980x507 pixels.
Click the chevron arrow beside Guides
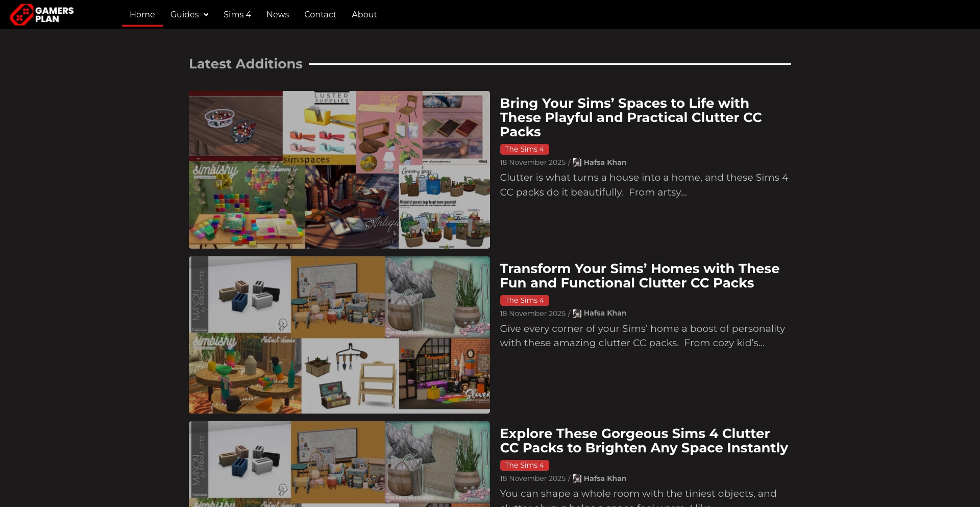(206, 15)
